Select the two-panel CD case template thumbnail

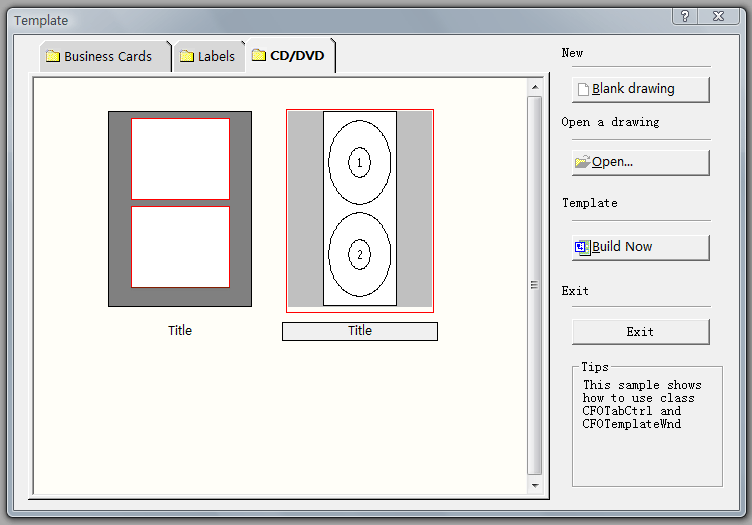coord(180,208)
